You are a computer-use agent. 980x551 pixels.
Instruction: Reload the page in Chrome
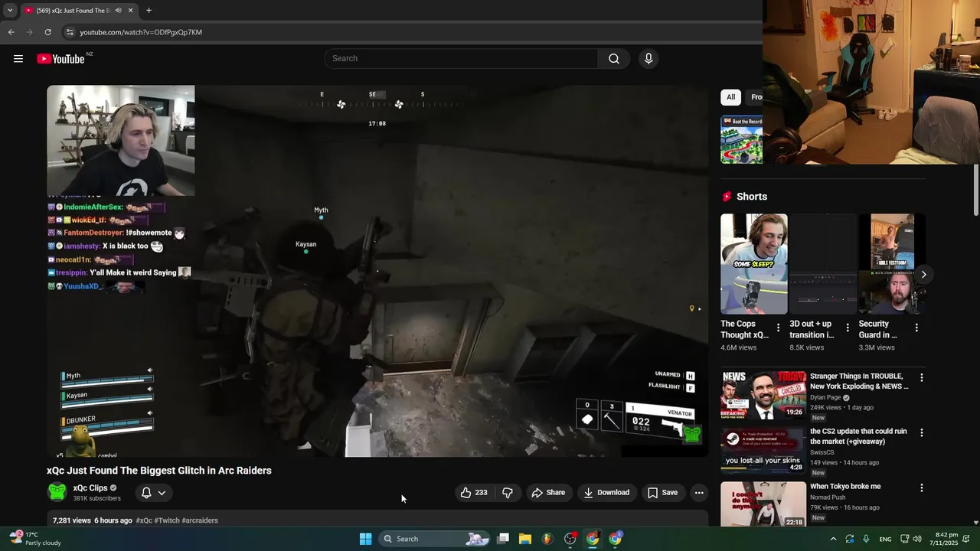pyautogui.click(x=47, y=32)
